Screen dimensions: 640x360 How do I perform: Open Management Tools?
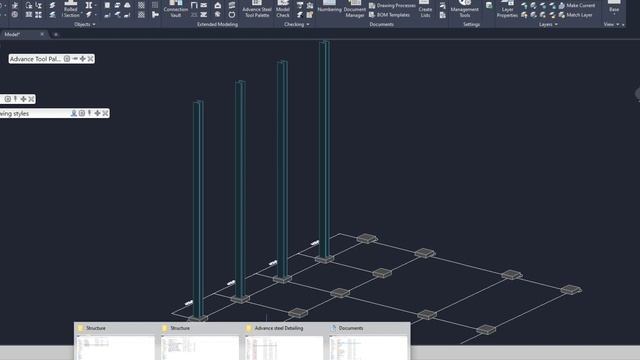[464, 9]
